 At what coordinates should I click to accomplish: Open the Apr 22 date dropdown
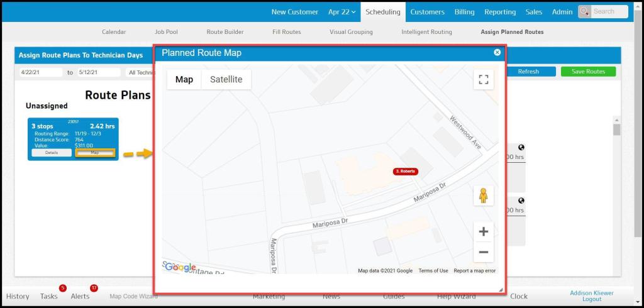click(341, 12)
